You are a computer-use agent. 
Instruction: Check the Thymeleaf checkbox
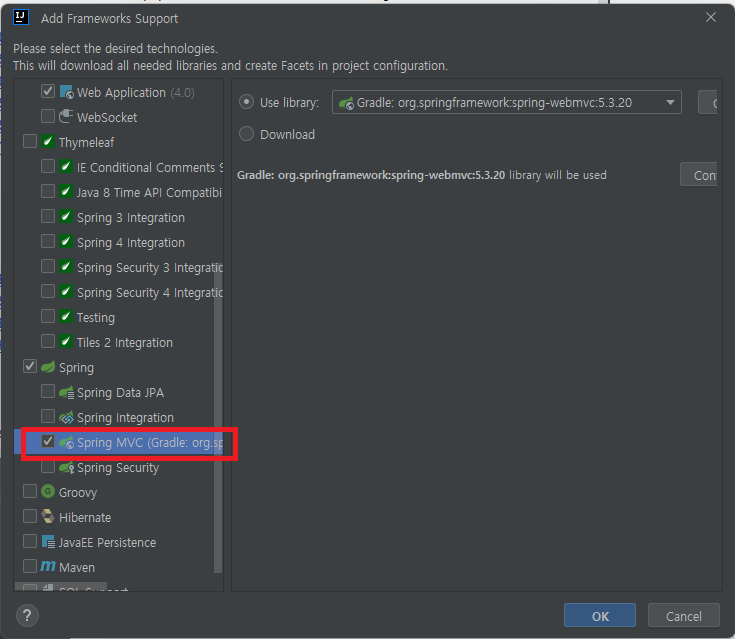[30, 141]
